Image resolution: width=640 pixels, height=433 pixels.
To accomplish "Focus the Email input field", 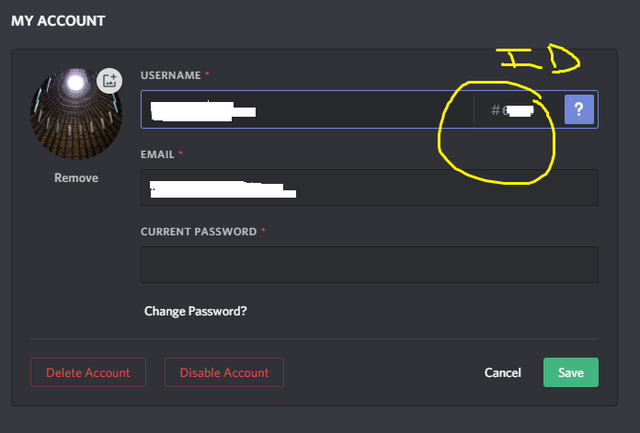I will click(369, 187).
